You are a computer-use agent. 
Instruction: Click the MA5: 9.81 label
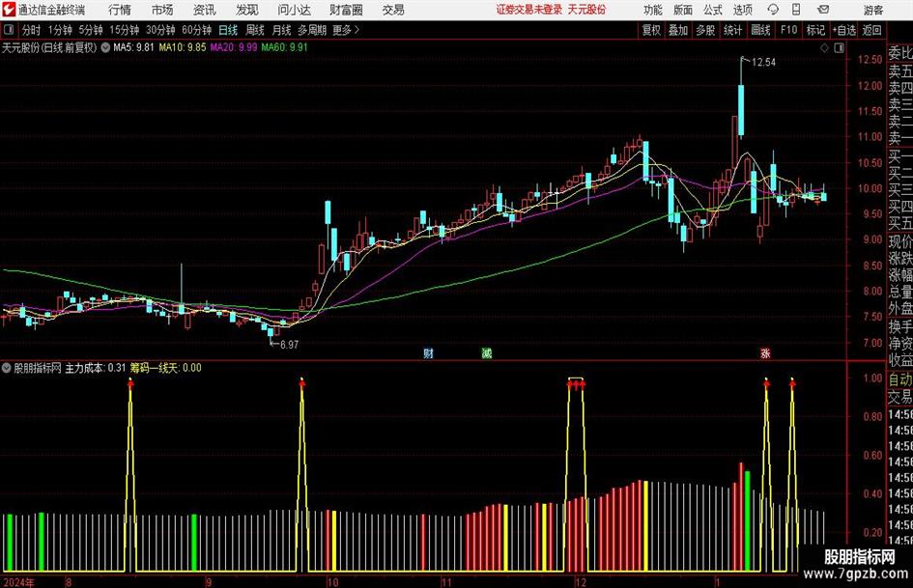[x=133, y=47]
